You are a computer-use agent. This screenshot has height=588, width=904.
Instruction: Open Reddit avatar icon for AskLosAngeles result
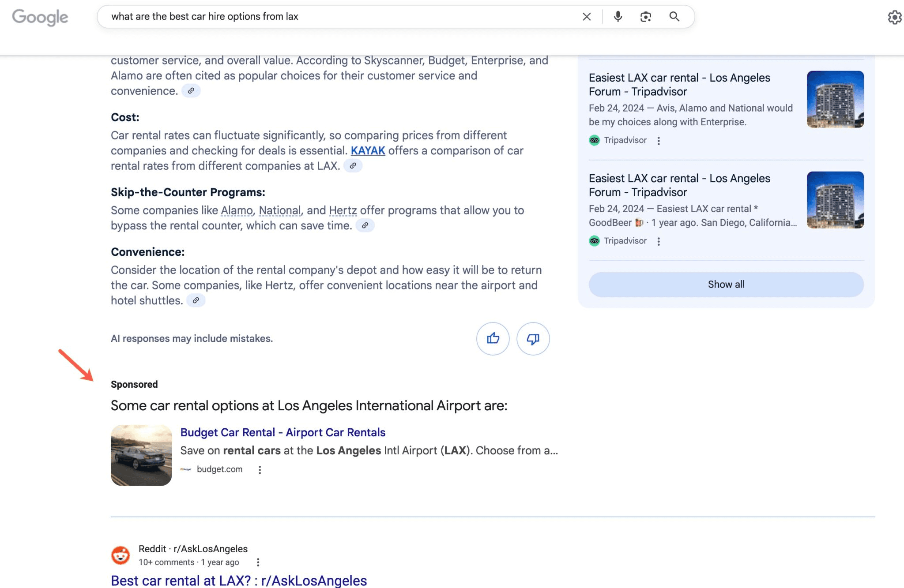pos(121,555)
